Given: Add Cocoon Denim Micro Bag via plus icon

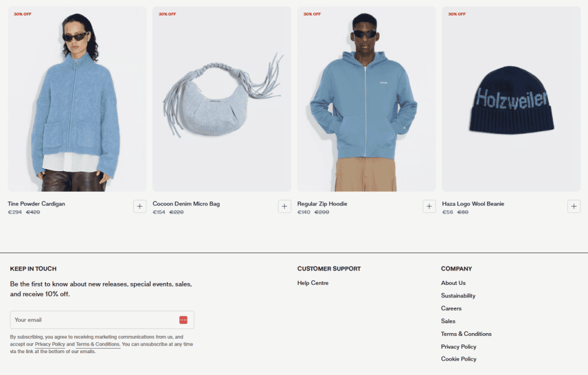Looking at the screenshot, I should [x=285, y=206].
